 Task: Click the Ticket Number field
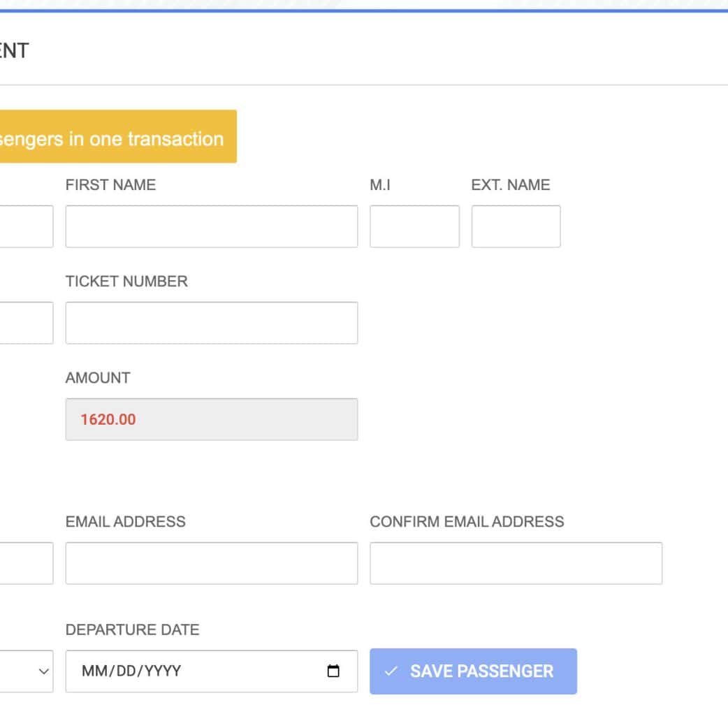tap(211, 323)
